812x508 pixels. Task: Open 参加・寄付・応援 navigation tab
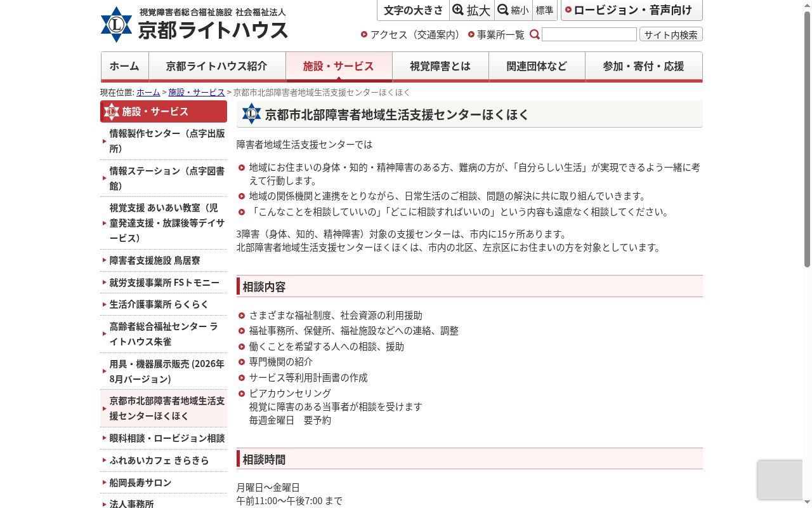click(x=643, y=67)
